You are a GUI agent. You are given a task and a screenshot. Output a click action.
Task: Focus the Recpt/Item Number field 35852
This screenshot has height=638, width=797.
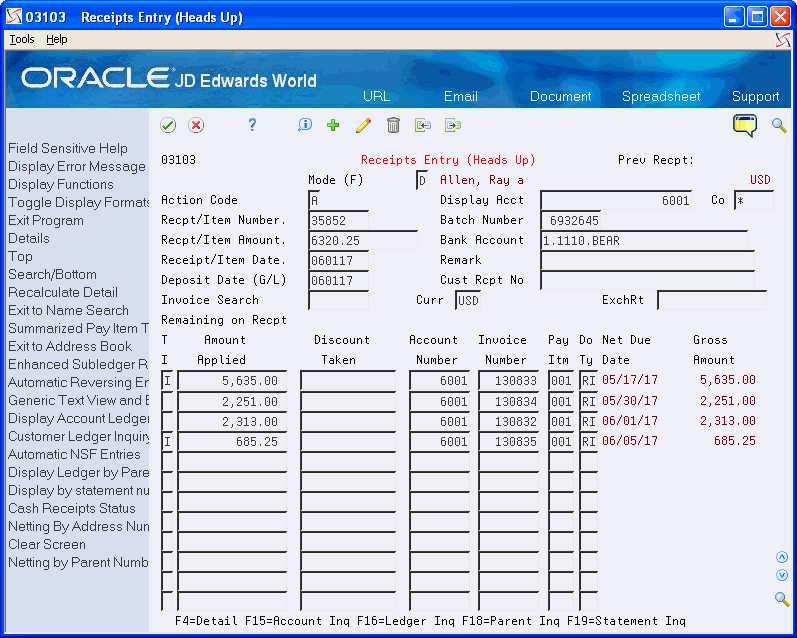(339, 220)
